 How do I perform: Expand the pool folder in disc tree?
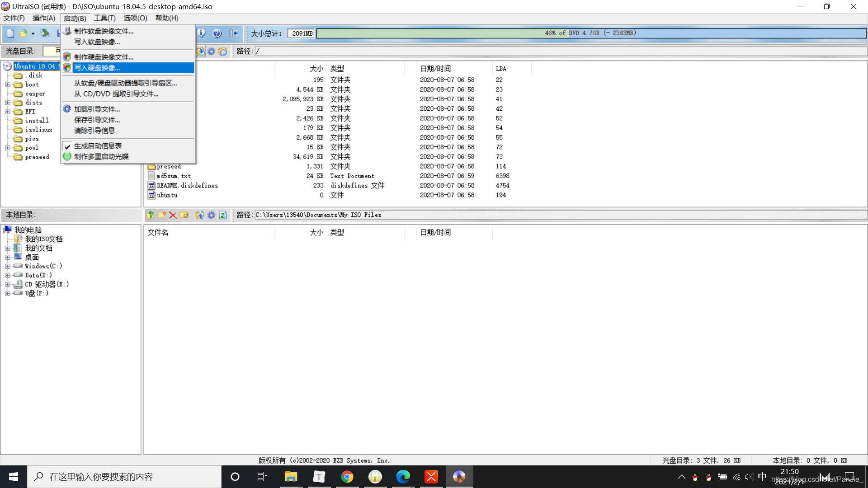[x=8, y=148]
